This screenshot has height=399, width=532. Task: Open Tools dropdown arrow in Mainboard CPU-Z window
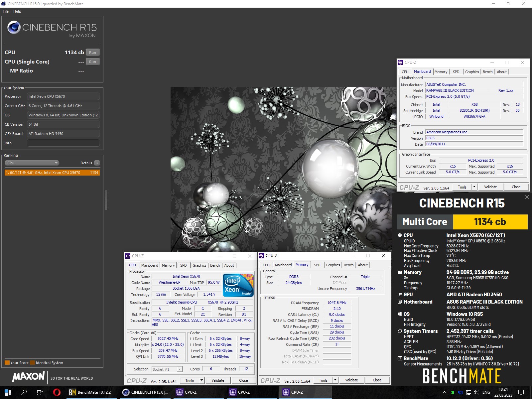(x=474, y=187)
